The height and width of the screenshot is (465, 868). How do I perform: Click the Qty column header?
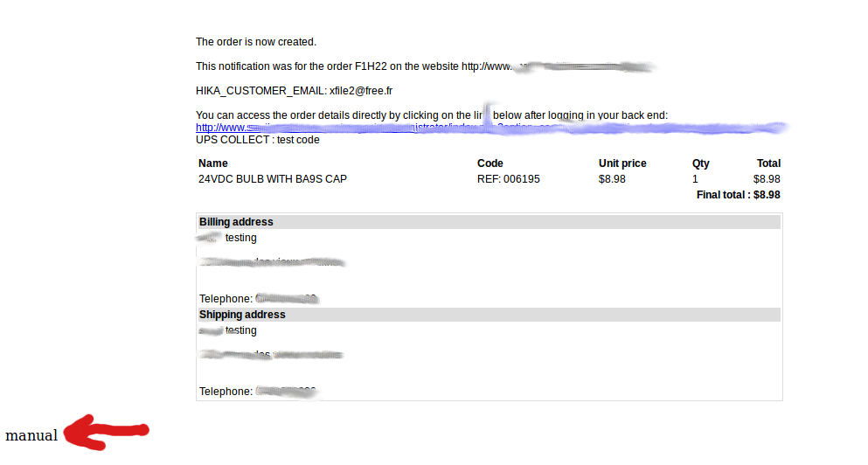(x=700, y=163)
